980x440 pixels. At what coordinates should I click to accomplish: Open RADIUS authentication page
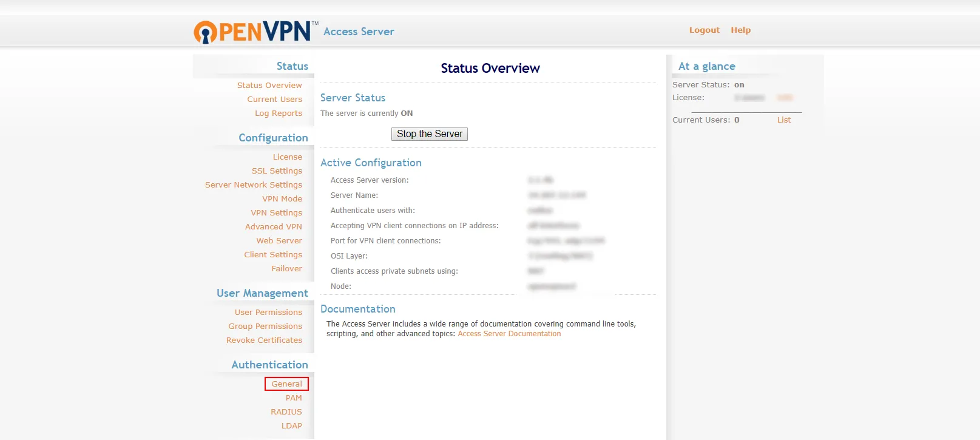click(286, 412)
